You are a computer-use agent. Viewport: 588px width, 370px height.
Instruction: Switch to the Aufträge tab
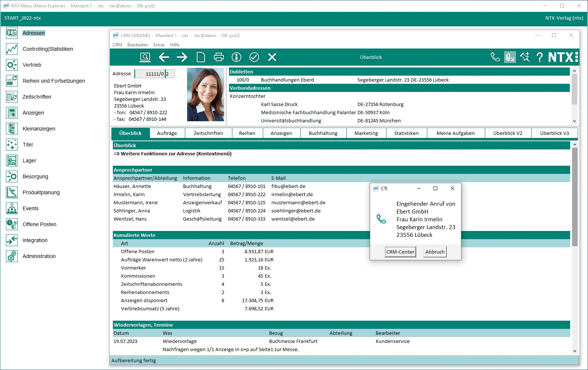point(167,133)
